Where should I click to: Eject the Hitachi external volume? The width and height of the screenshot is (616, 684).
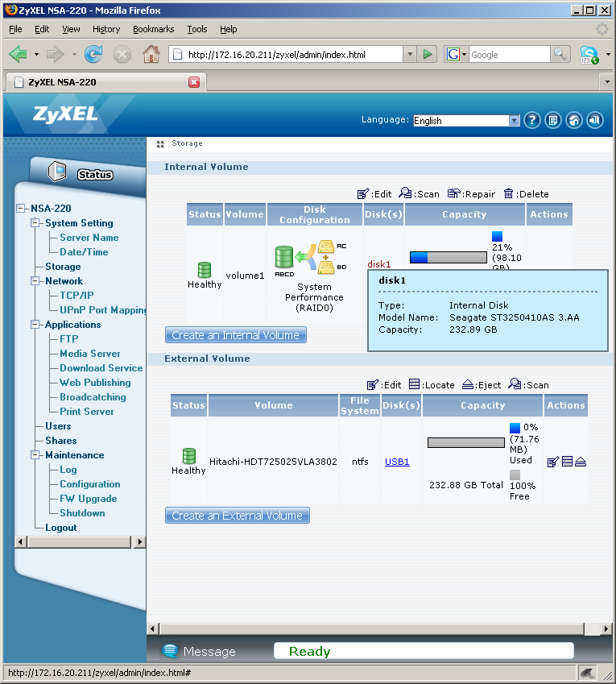pos(581,462)
